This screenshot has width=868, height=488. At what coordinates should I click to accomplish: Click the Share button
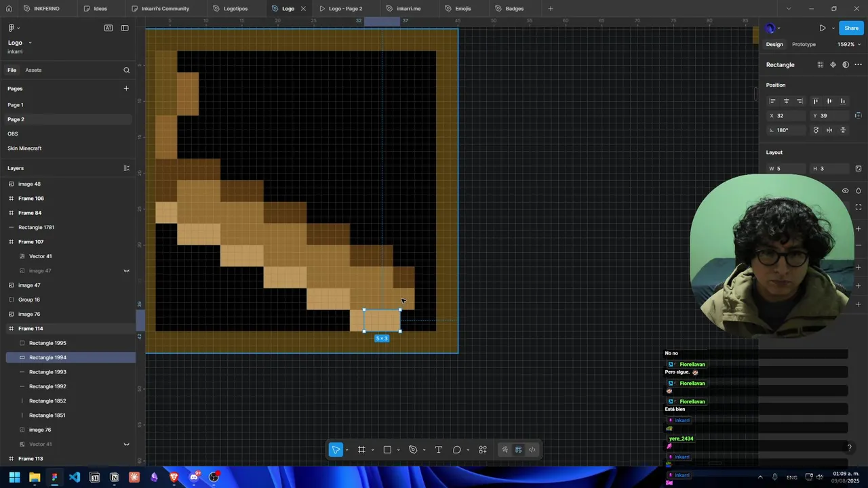coord(851,28)
